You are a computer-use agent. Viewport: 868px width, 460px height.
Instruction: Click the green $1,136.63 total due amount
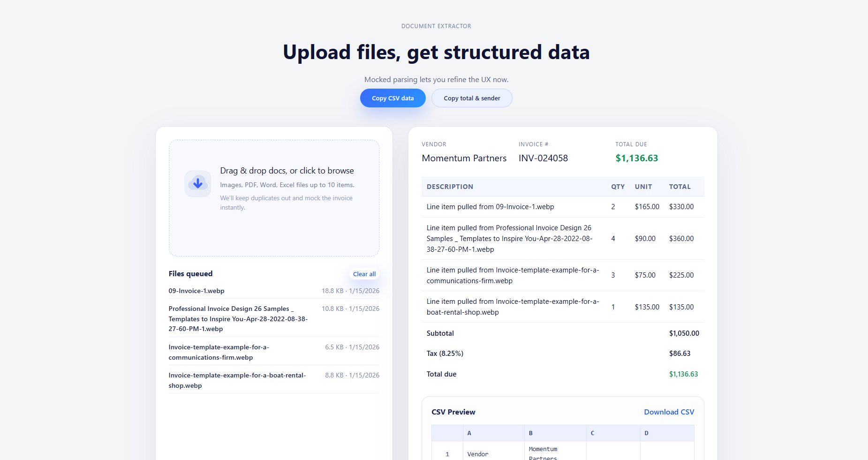click(x=636, y=158)
